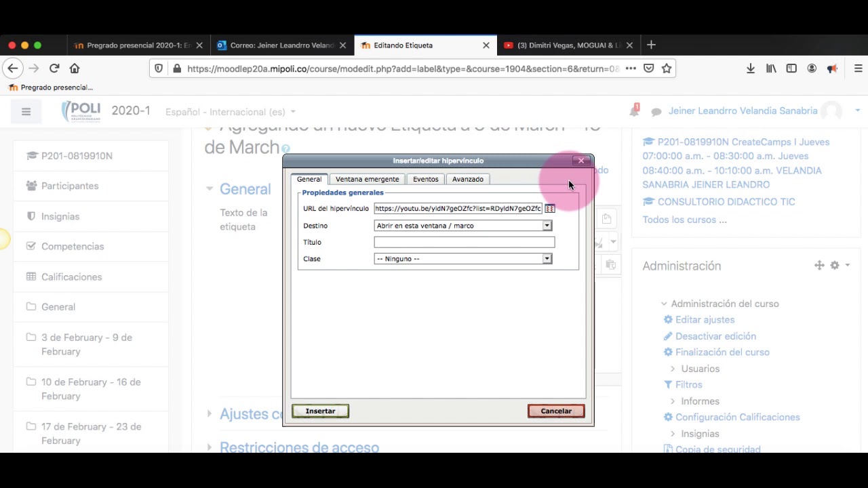Open Insignias in left sidebar

[x=60, y=216]
